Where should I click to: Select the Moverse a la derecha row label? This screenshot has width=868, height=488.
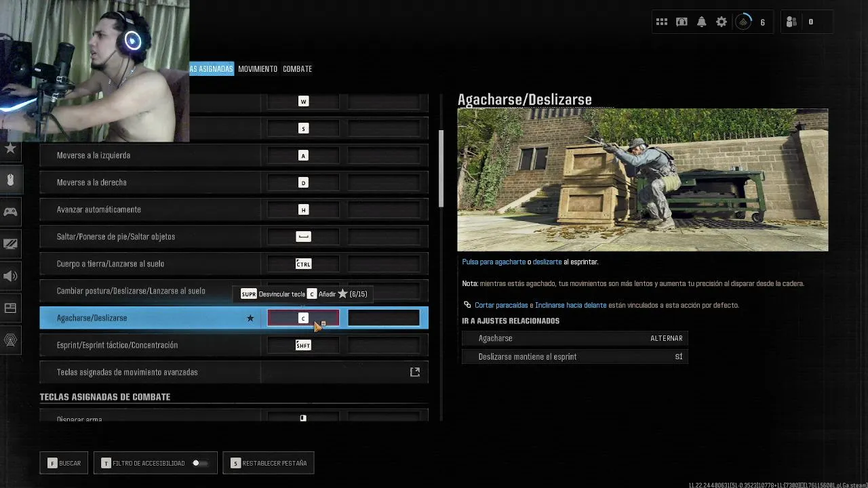pos(92,182)
